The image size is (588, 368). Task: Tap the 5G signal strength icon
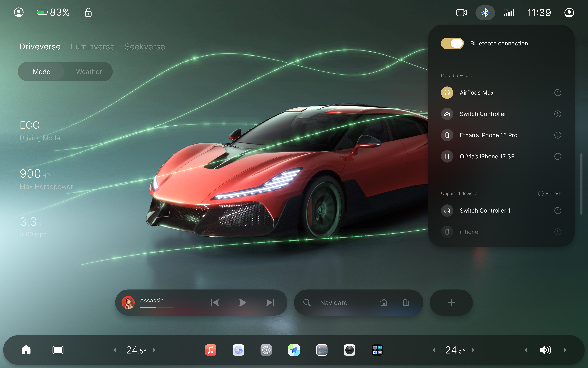(509, 13)
